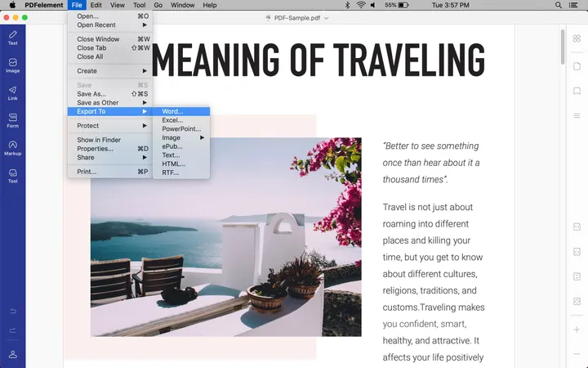Choose Word... from Export To submenu

172,111
